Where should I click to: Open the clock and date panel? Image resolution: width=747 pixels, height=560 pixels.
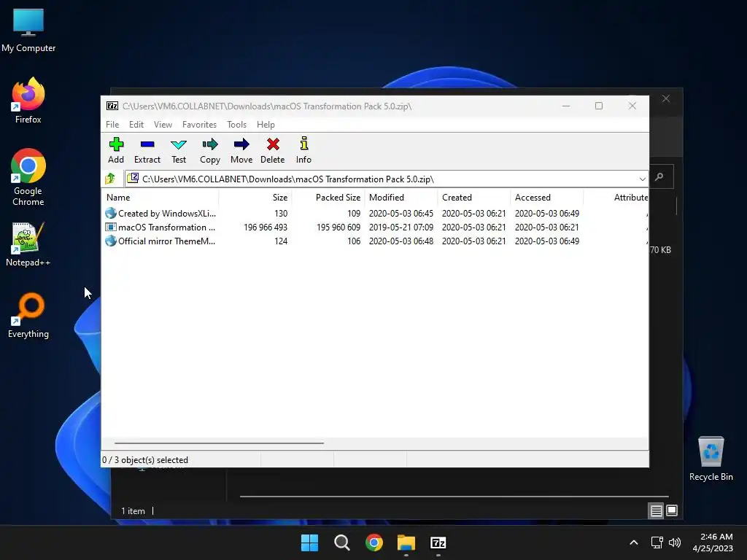[x=713, y=542]
